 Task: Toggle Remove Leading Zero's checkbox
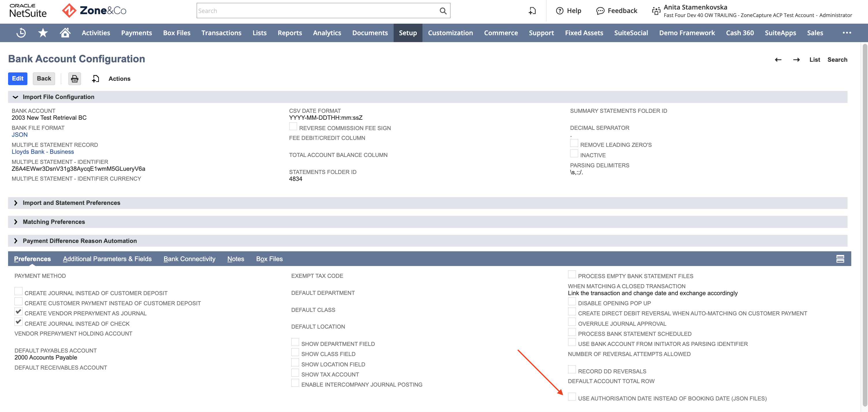(574, 143)
